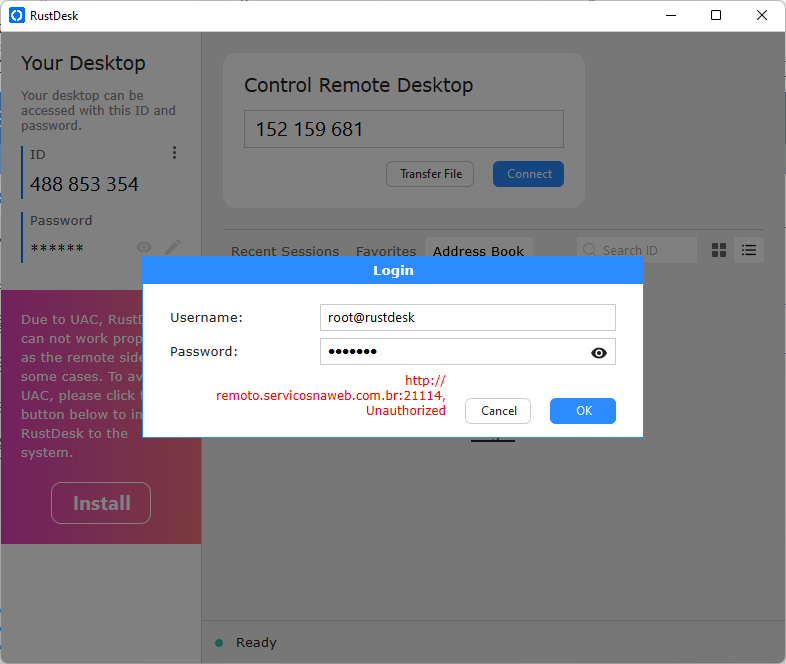Click the Login dialog title
Viewport: 786px width, 664px height.
click(394, 271)
